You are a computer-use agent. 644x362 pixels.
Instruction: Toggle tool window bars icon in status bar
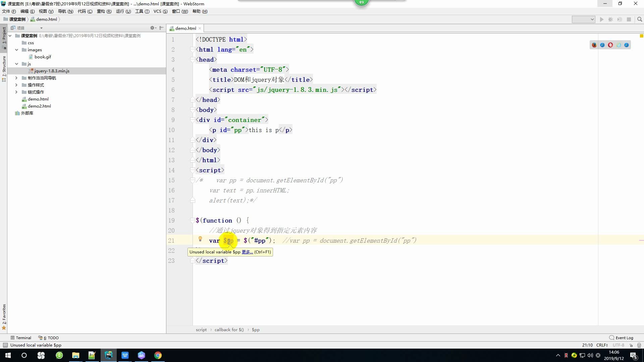pos(5,345)
